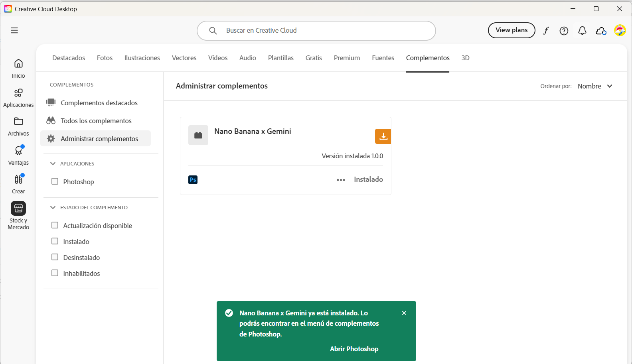Viewport: 632px width, 364px height.
Task: Open the notifications bell
Action: [582, 31]
